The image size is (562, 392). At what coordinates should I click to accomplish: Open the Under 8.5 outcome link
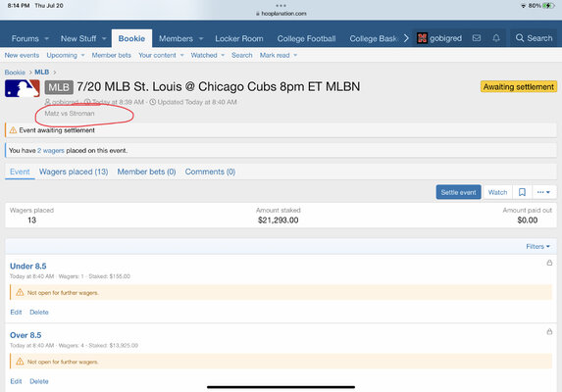point(28,266)
